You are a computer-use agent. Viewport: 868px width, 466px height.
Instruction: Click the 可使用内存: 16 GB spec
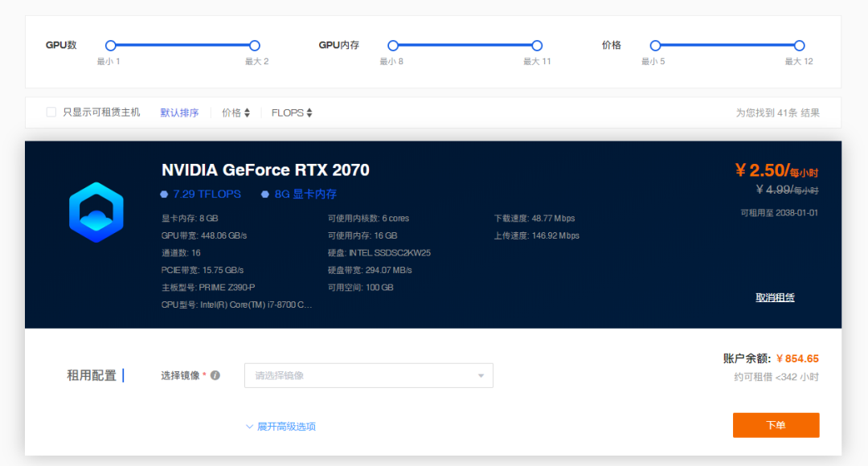[362, 235]
